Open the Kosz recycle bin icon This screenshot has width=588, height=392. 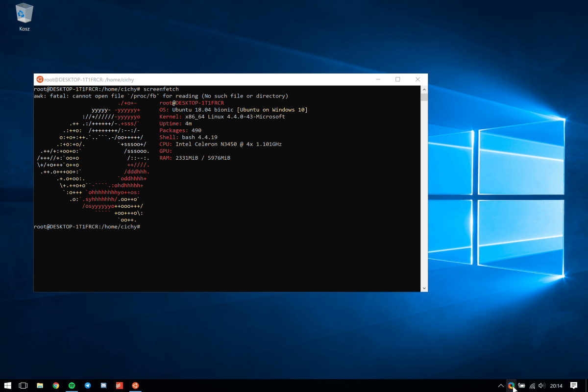pyautogui.click(x=24, y=17)
